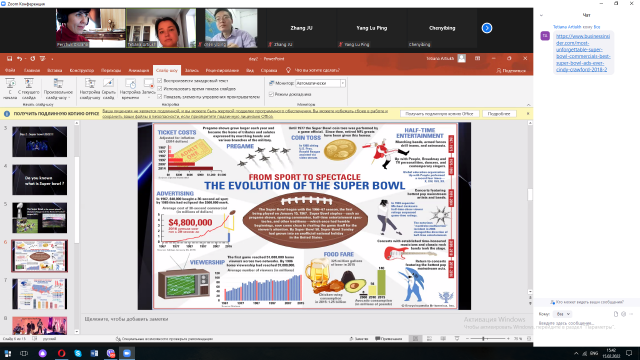Click the more options ellipsis in chat
Viewport: 640px width, 360px height.
(631, 314)
